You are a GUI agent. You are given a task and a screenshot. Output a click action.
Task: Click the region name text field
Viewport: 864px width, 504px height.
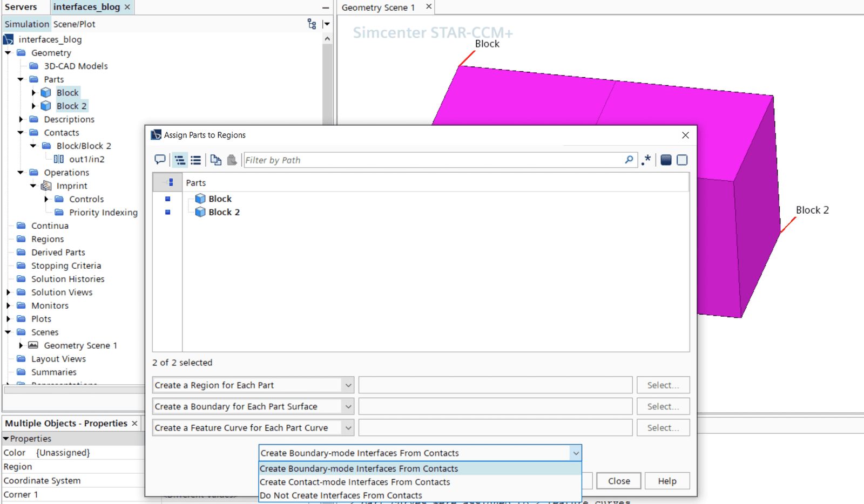pyautogui.click(x=495, y=385)
